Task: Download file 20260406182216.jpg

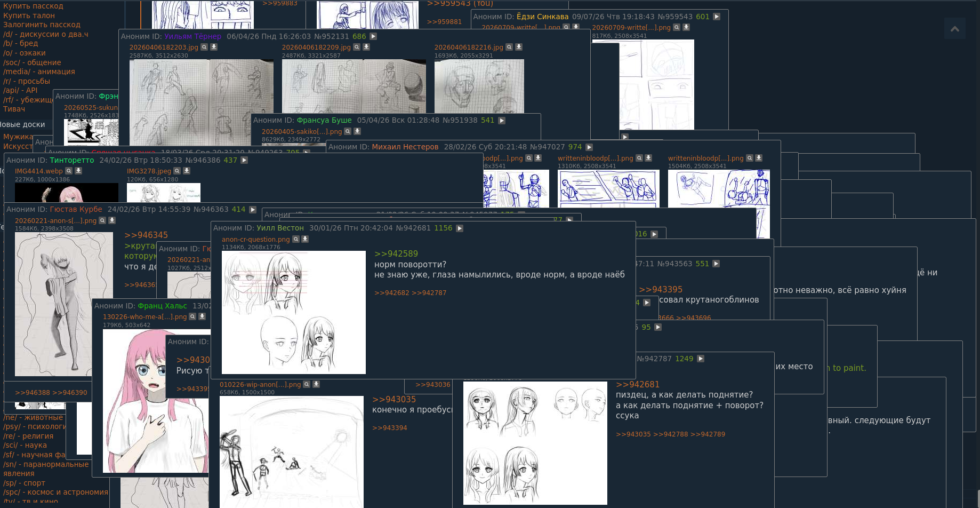Action: (x=519, y=47)
